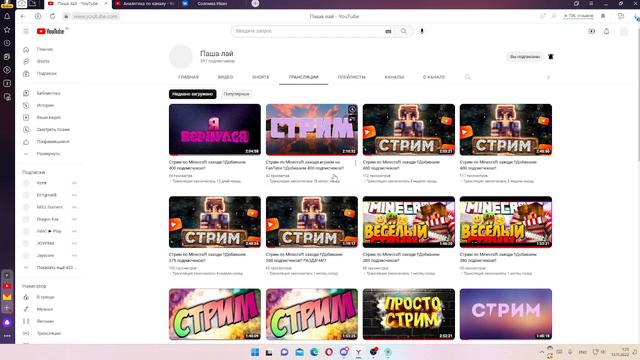Show hidden system tray icons chevron
640x360 pixels.
coord(542,352)
